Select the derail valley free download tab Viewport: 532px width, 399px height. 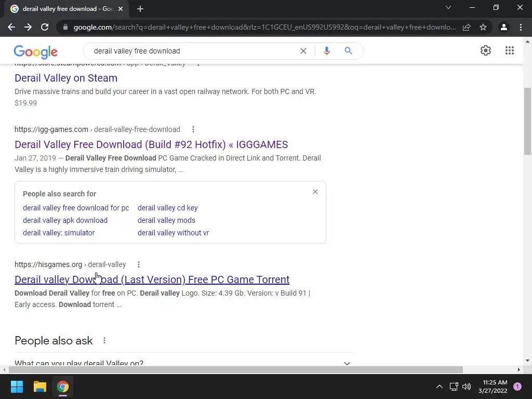click(x=66, y=9)
